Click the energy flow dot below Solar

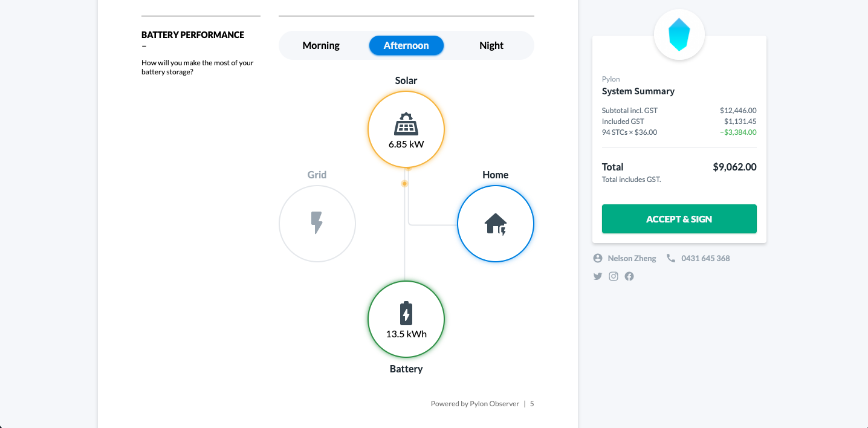[x=404, y=183]
